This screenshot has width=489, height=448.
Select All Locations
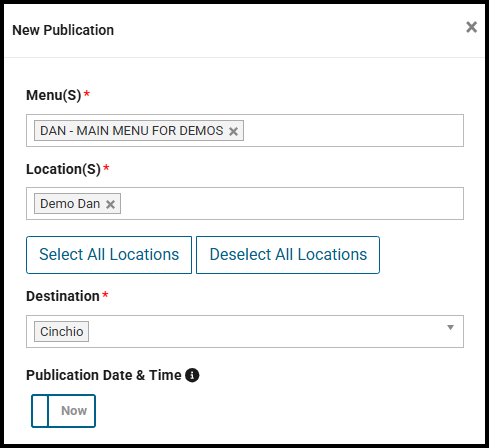(x=109, y=255)
